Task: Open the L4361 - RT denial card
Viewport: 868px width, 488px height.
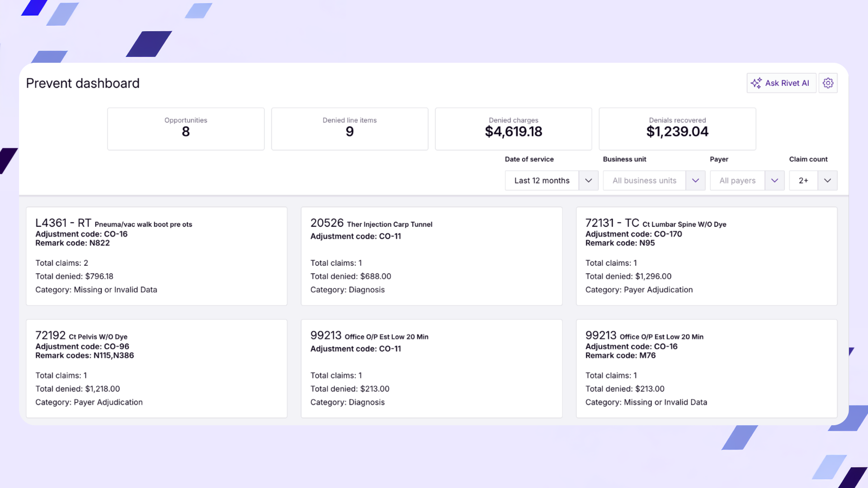Action: click(x=156, y=256)
